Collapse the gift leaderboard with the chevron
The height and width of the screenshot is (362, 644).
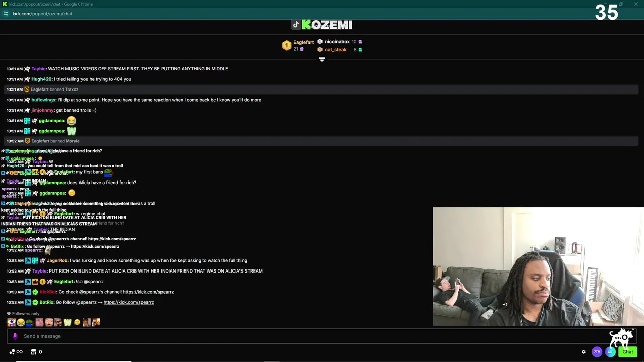(322, 59)
